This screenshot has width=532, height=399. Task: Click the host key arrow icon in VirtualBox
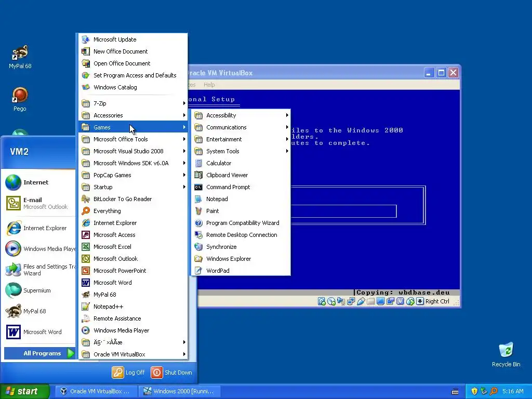point(420,301)
